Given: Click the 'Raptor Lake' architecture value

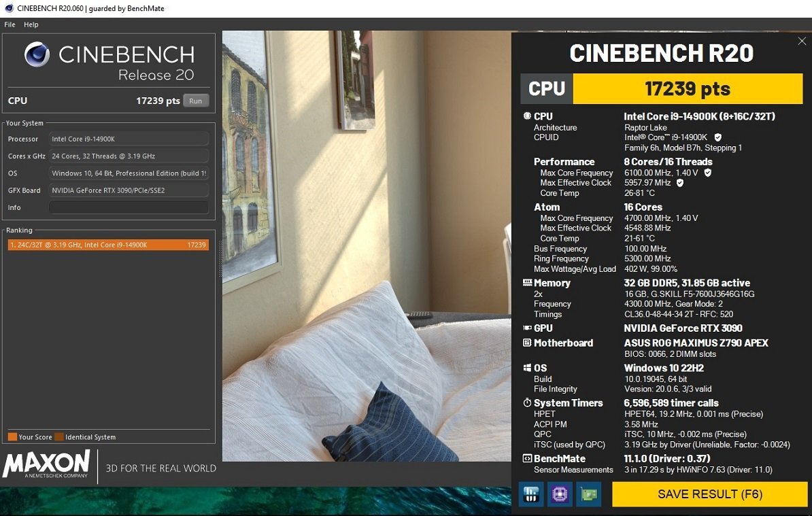Looking at the screenshot, I should click(646, 127).
